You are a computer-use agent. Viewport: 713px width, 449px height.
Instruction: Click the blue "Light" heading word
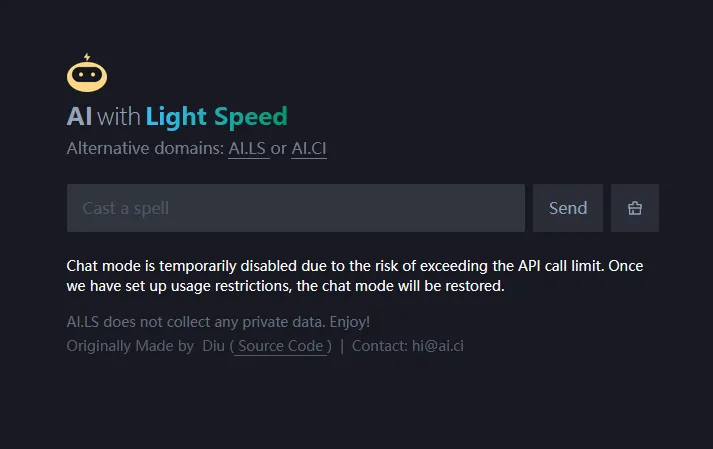pyautogui.click(x=176, y=117)
